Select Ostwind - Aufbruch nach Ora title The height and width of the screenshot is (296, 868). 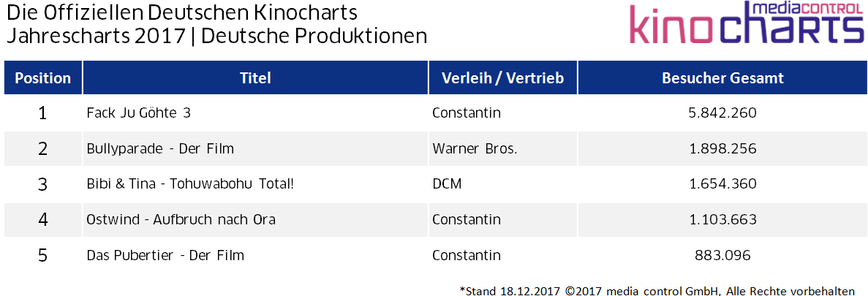181,220
